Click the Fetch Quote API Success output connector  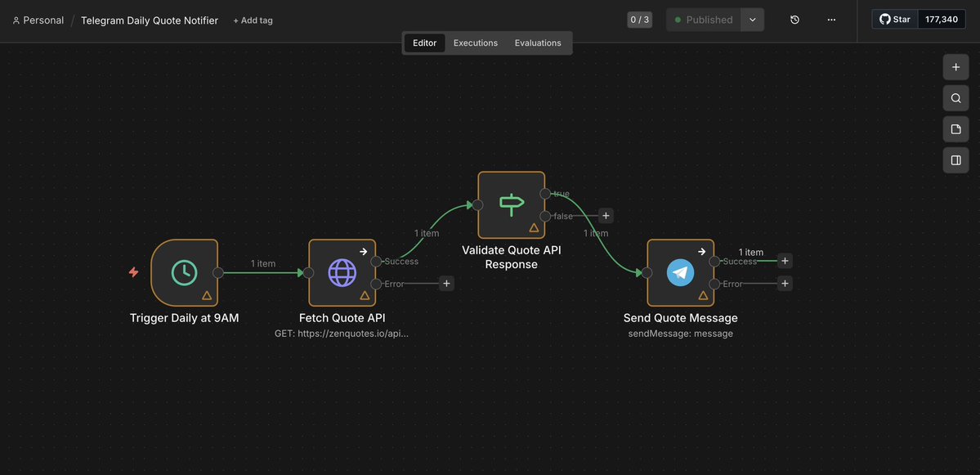376,262
